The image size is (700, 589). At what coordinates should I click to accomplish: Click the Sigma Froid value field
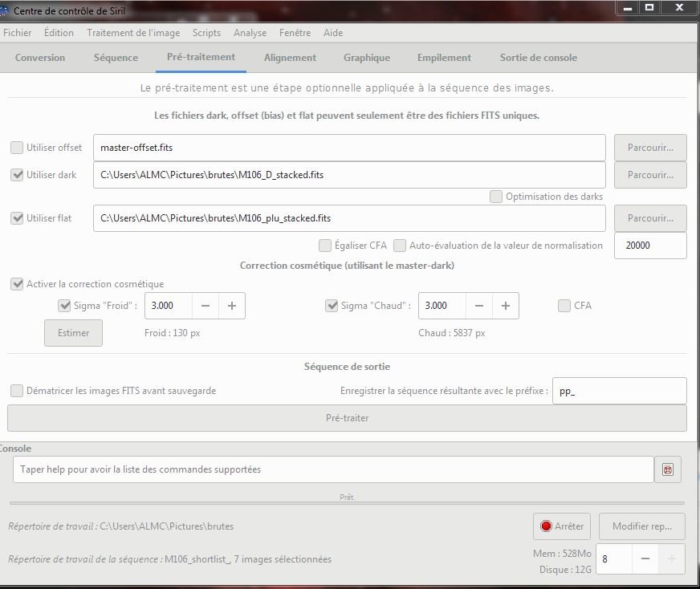pos(169,306)
